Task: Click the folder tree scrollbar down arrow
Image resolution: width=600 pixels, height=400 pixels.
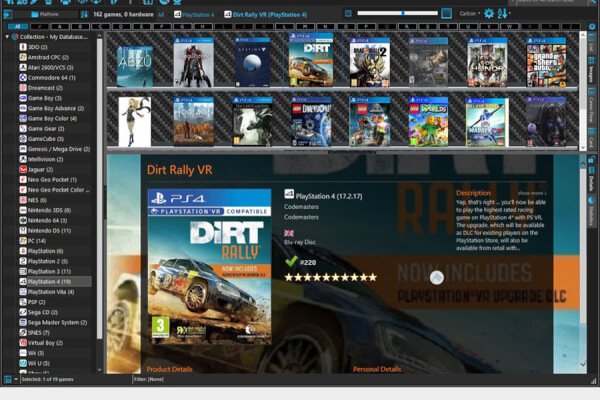Action: coord(100,370)
